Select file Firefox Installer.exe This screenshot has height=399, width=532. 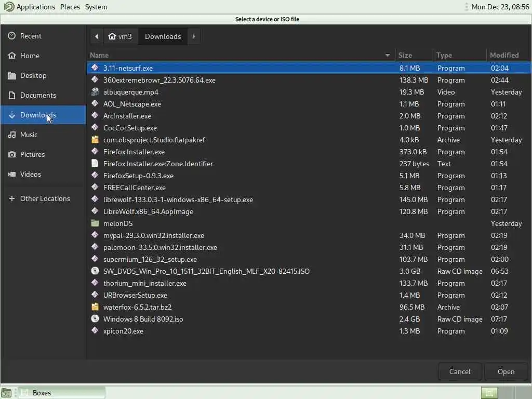pos(309,152)
